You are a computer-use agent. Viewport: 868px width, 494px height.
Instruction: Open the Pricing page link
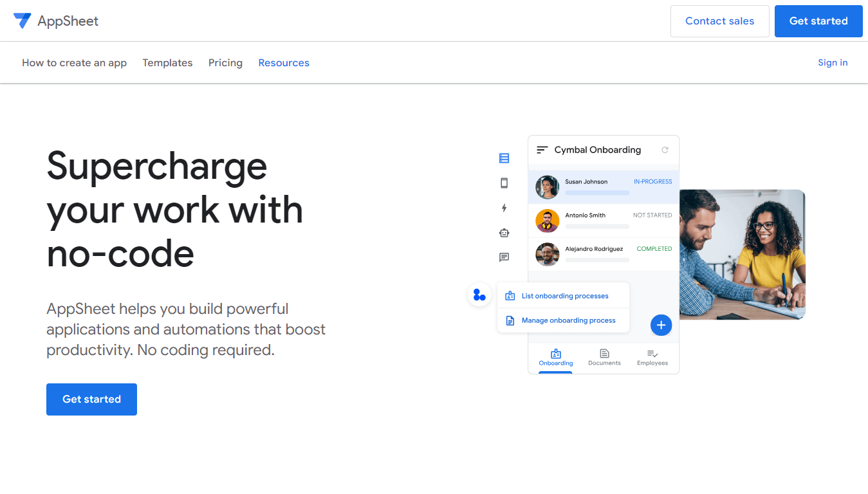click(225, 62)
